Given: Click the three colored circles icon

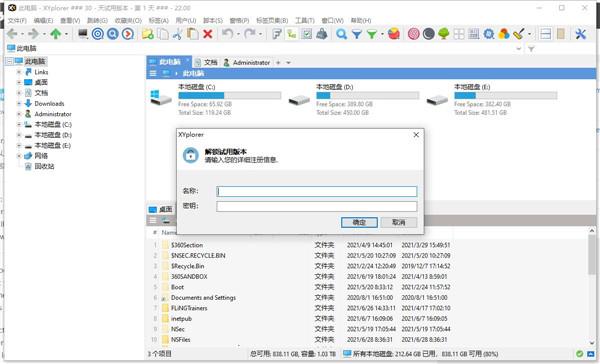Looking at the screenshot, I should click(x=504, y=34).
